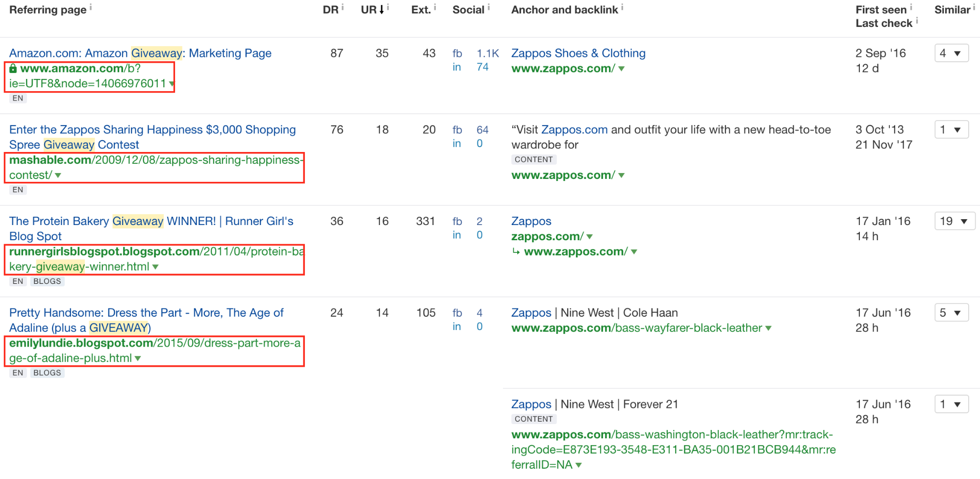980x479 pixels.
Task: Click redirect arrow icon before www.zappos.com/
Action: click(x=516, y=251)
